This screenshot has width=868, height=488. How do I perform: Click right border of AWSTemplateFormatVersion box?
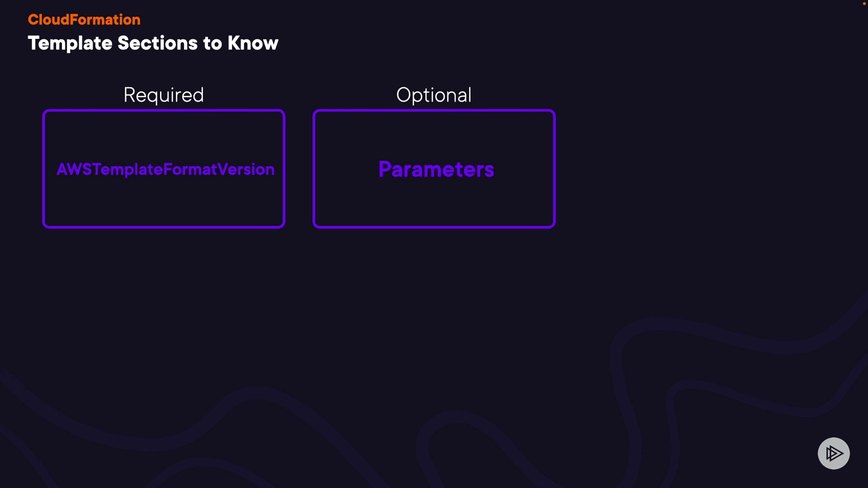[283, 169]
